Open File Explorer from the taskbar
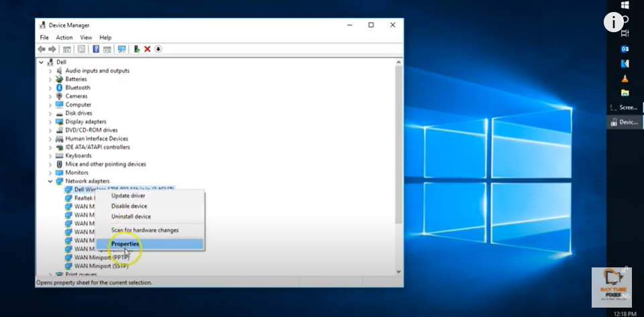The image size is (644, 317). (625, 92)
